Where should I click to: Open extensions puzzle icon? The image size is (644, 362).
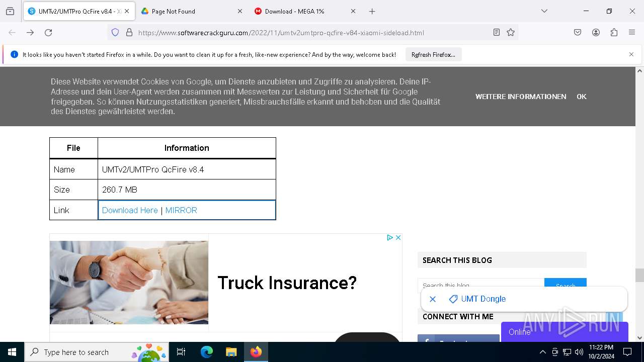(x=614, y=33)
